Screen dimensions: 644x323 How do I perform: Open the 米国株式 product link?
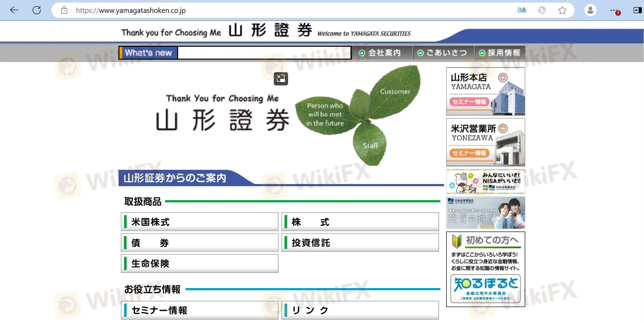click(x=200, y=222)
